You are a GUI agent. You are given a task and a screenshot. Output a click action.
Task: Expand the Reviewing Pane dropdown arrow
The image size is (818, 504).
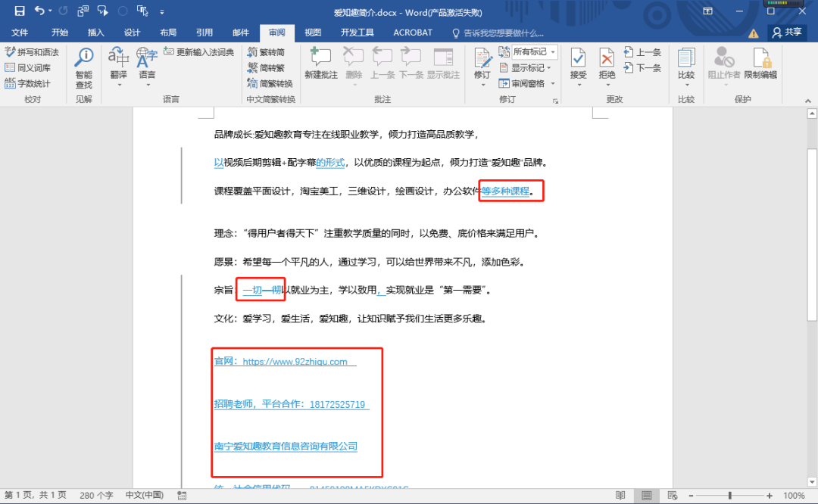pos(553,83)
